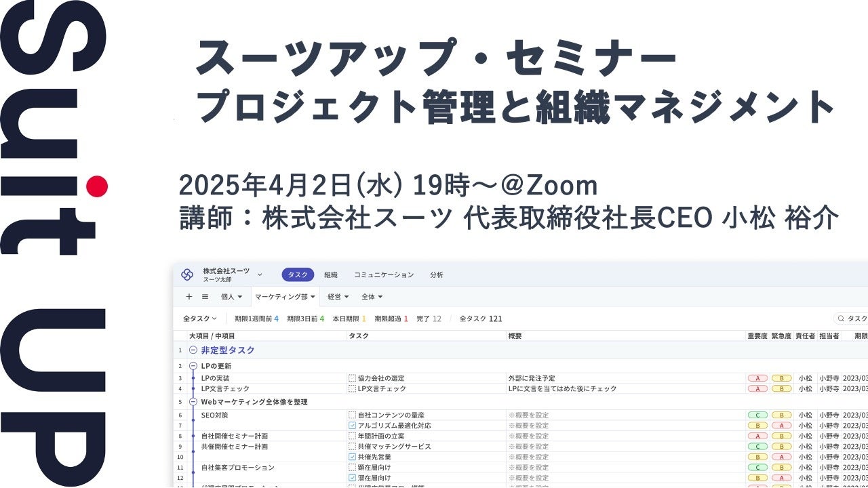This screenshot has width=868, height=488.
Task: Uncheck the 共催先営業 checkbox
Action: [x=352, y=457]
